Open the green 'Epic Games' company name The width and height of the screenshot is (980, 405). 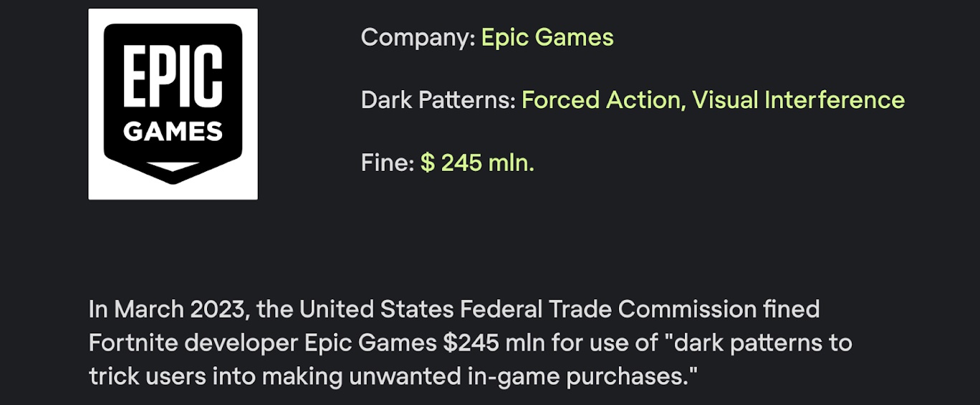click(547, 37)
